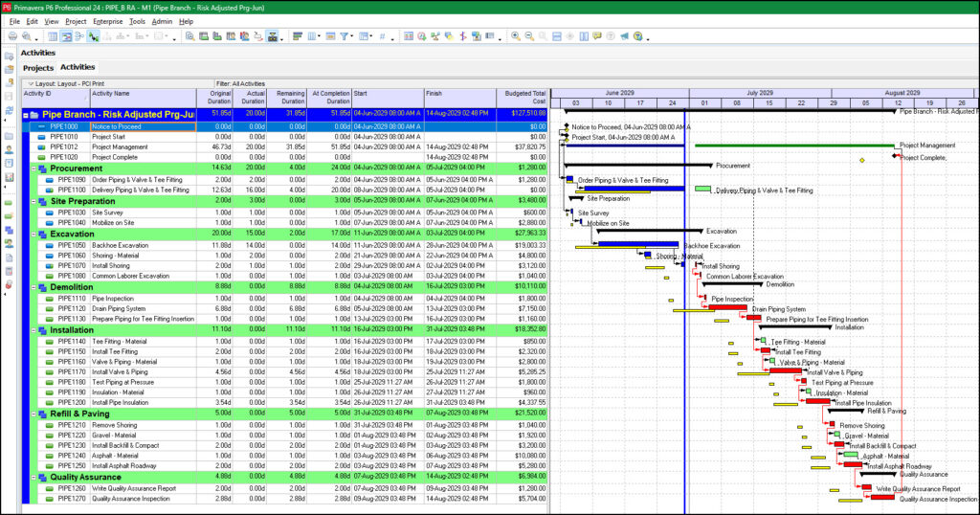The height and width of the screenshot is (515, 980).
Task: Collapse the Excavation WBS group
Action: tap(34, 235)
